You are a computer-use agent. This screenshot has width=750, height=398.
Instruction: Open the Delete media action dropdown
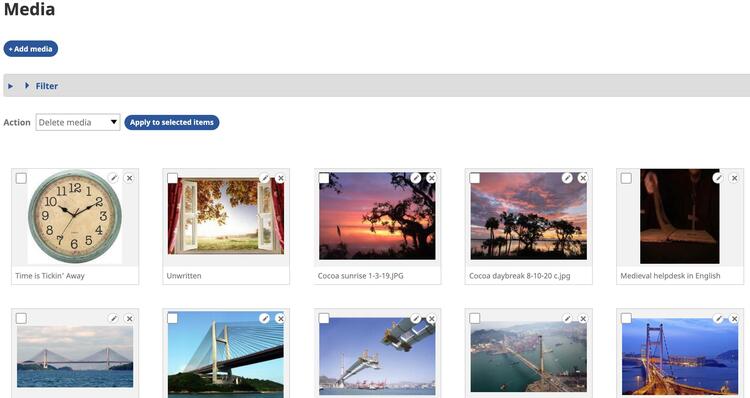(x=77, y=122)
